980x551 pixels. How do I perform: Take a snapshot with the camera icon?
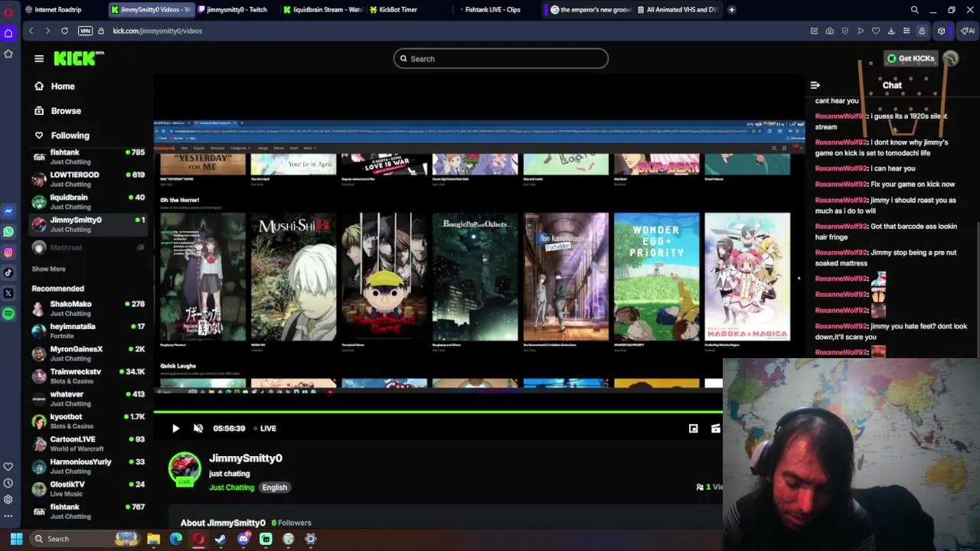830,31
